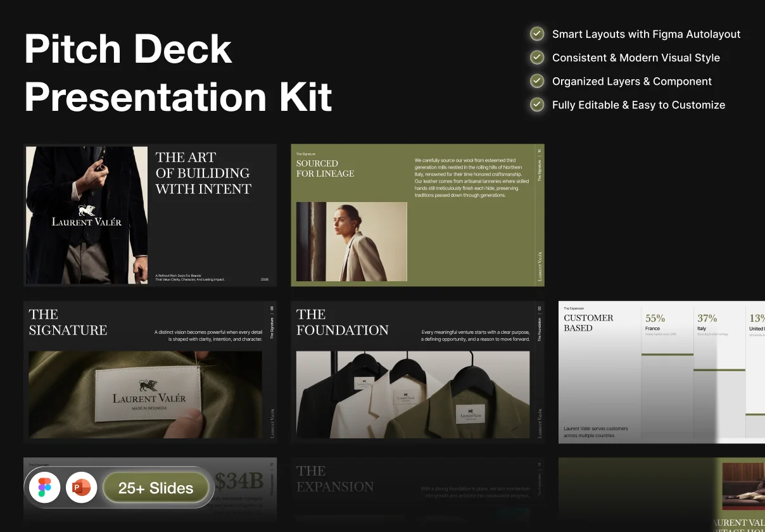Open the Sourced for Lineage slide
The height and width of the screenshot is (532, 765).
417,215
